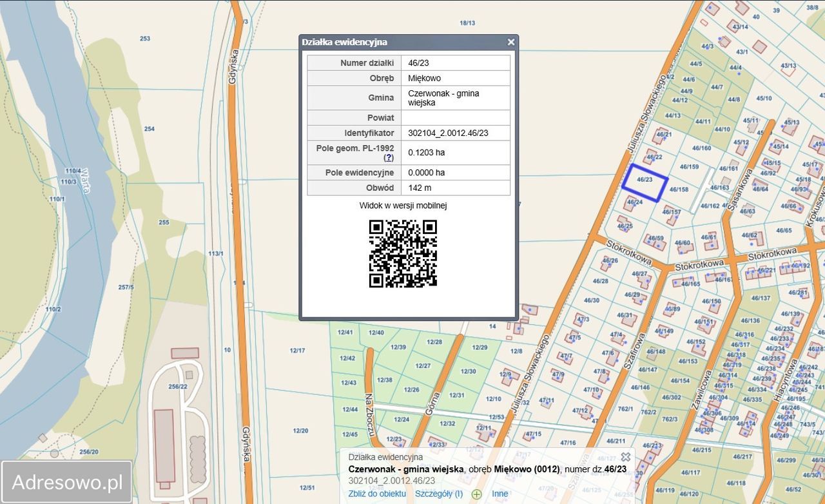825x504 pixels.
Task: Click parcel 12/27 in the green area
Action: point(423,365)
